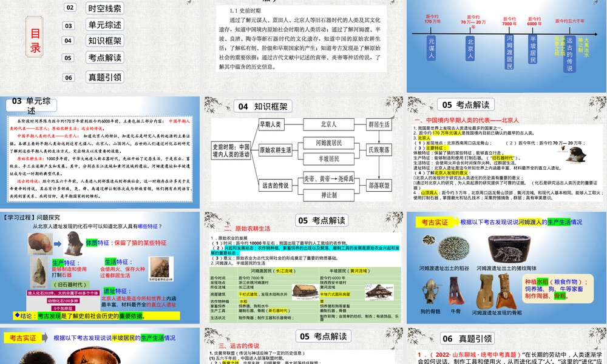Click the 考点解读 contents entry
The height and width of the screenshot is (364, 607).
click(104, 58)
